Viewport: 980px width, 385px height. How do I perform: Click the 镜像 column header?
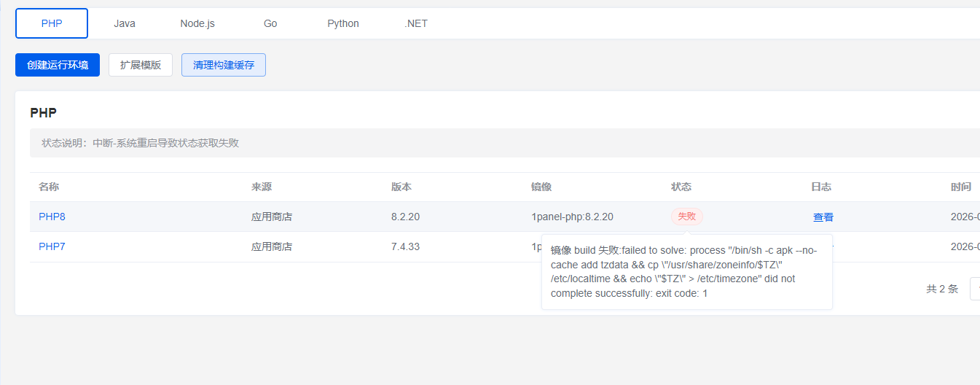pos(541,187)
